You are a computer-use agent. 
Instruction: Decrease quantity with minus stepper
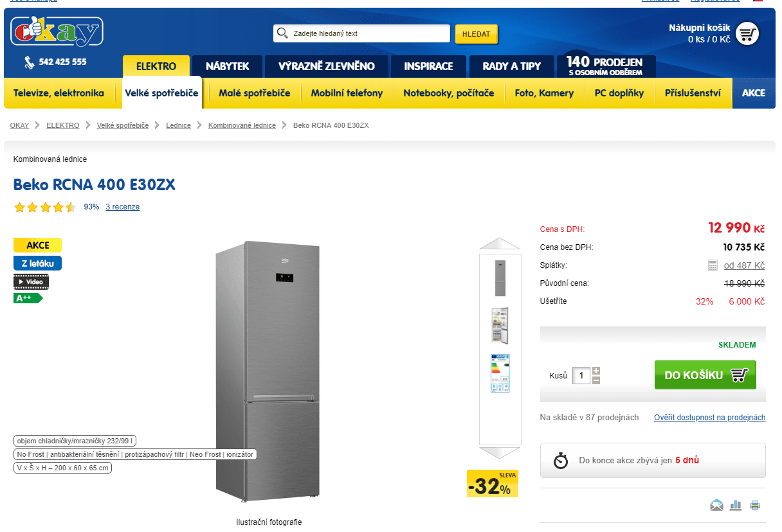(x=596, y=380)
